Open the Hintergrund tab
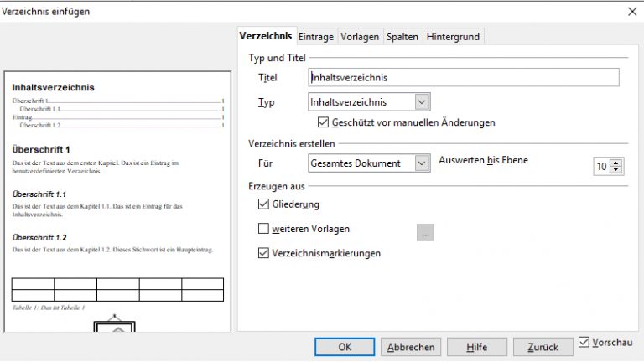This screenshot has height=362, width=644. coord(453,37)
